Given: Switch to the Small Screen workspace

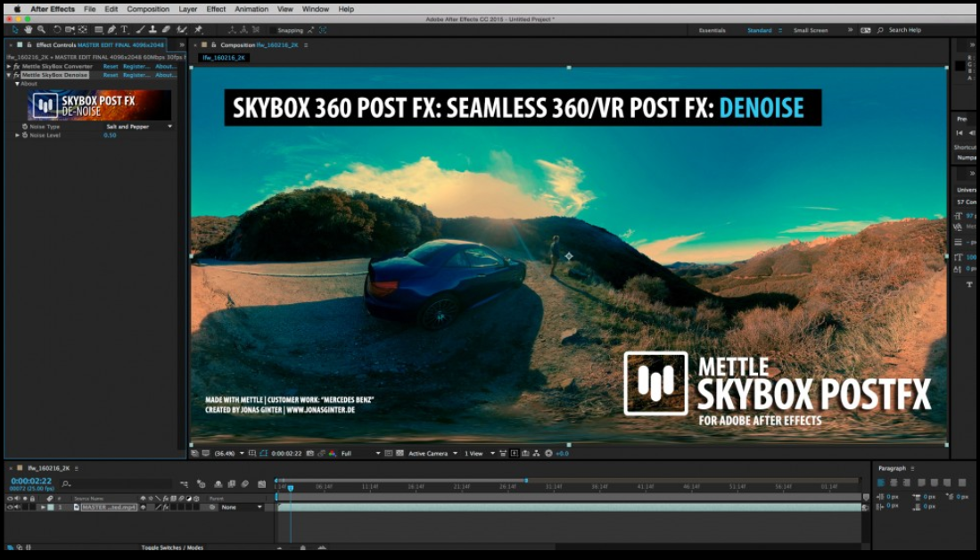Looking at the screenshot, I should tap(811, 30).
